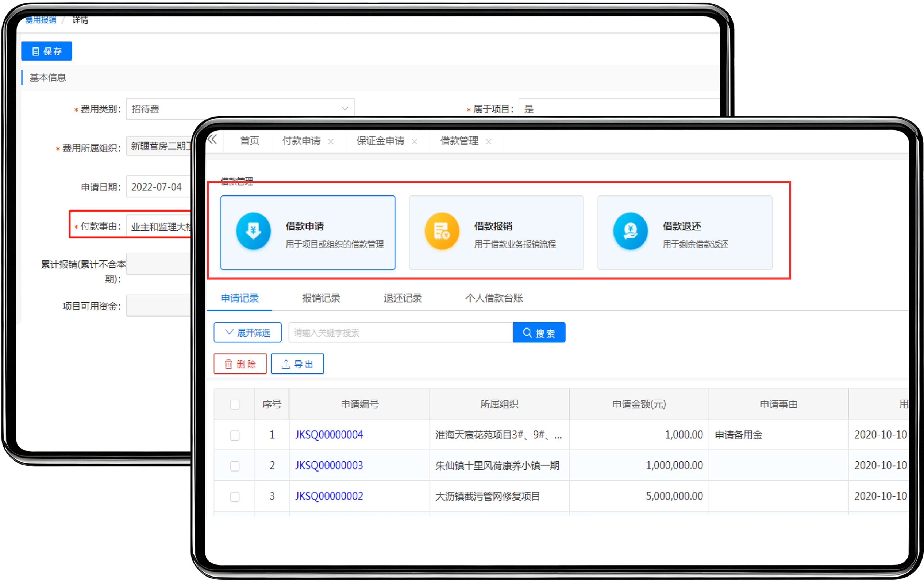924x582 pixels.
Task: Click 累计报销 field in back window
Action: tap(158, 264)
